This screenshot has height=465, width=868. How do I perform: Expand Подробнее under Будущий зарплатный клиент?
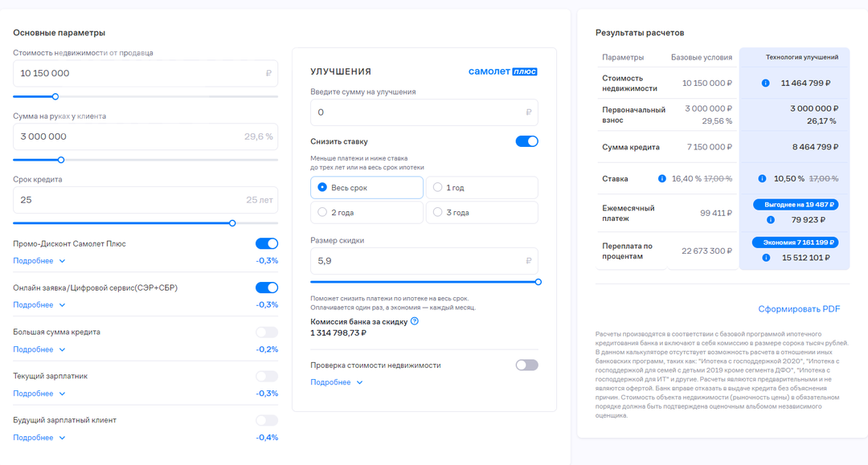coord(39,438)
